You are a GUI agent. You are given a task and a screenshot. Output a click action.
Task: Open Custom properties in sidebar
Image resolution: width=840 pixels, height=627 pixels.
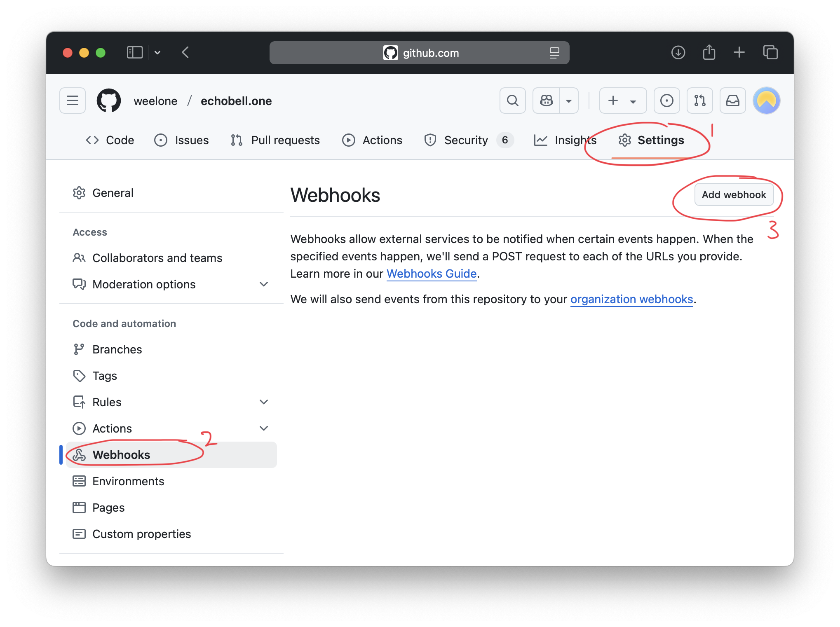171,534
